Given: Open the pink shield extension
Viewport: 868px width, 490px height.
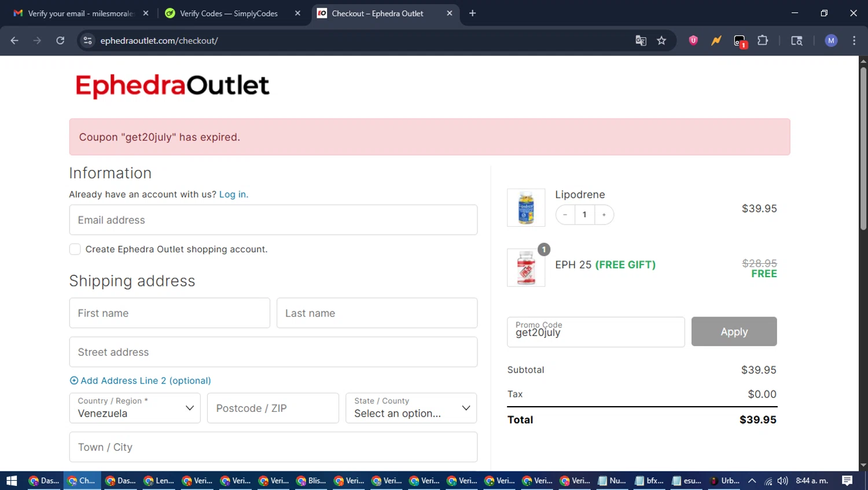Looking at the screenshot, I should (x=693, y=40).
